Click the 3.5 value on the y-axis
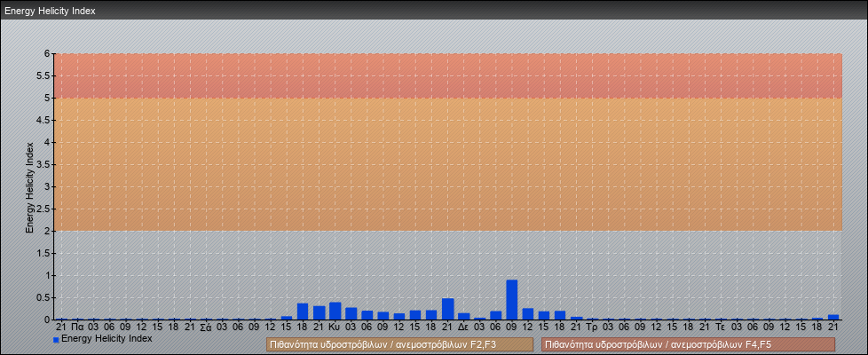The width and height of the screenshot is (868, 355). tap(43, 165)
